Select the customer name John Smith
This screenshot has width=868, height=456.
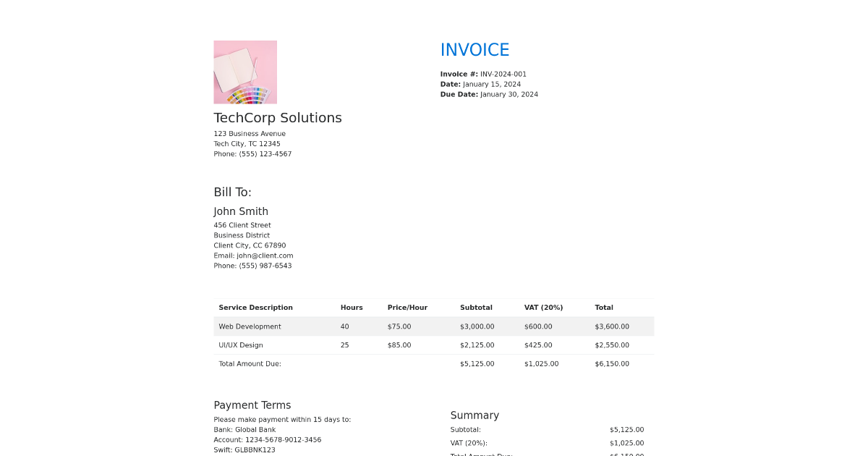tap(241, 211)
